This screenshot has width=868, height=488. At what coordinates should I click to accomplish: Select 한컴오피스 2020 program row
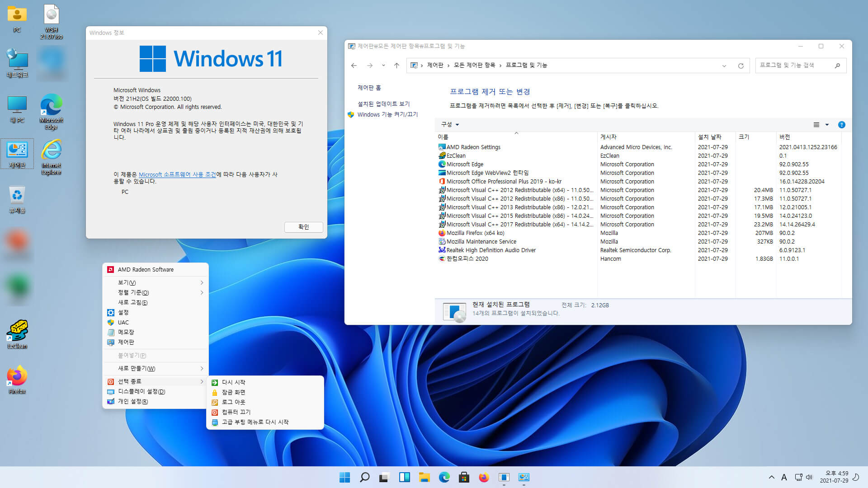639,259
